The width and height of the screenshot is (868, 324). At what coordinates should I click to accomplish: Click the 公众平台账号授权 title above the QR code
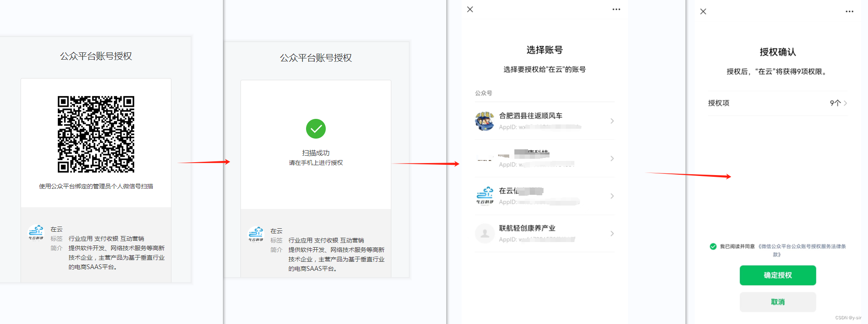[96, 56]
